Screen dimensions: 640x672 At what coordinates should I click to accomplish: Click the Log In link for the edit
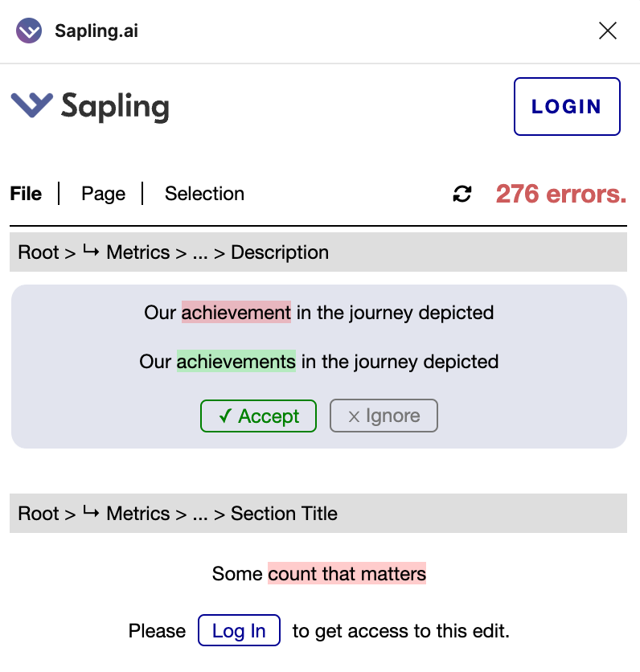coord(239,630)
